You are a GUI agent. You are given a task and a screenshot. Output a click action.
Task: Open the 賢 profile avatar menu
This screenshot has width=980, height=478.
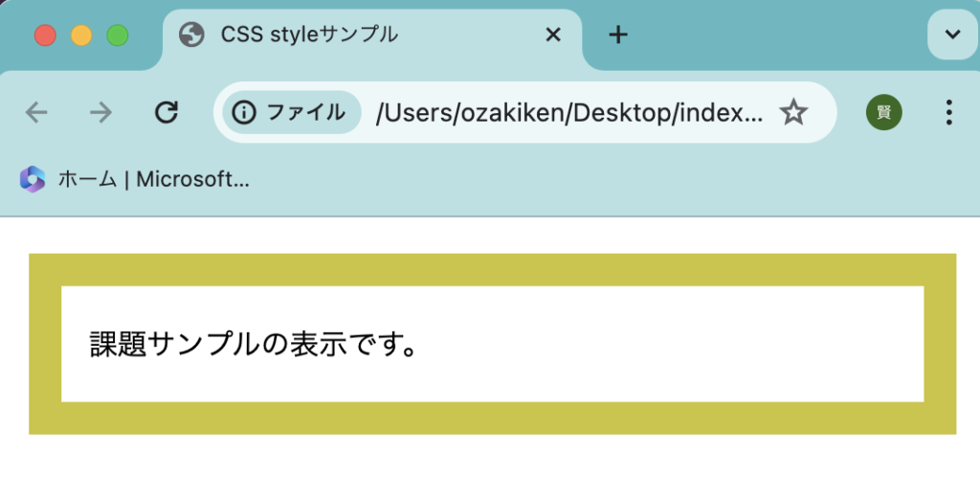pos(883,112)
